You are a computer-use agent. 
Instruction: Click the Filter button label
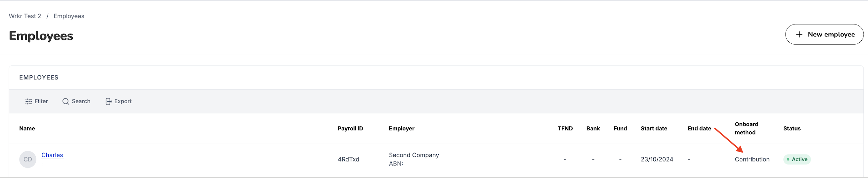pos(41,101)
